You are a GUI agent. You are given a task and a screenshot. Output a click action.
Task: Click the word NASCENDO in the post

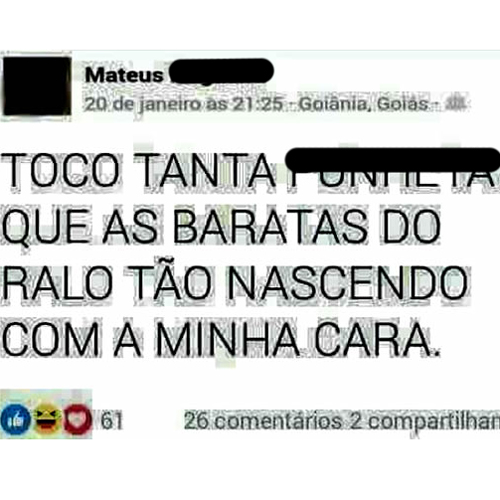(x=347, y=282)
